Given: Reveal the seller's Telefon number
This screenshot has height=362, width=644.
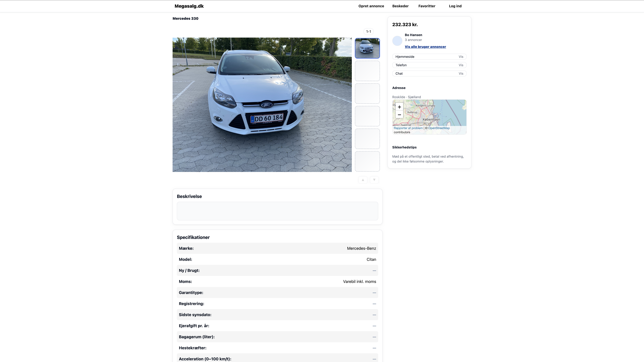Looking at the screenshot, I should [461, 65].
